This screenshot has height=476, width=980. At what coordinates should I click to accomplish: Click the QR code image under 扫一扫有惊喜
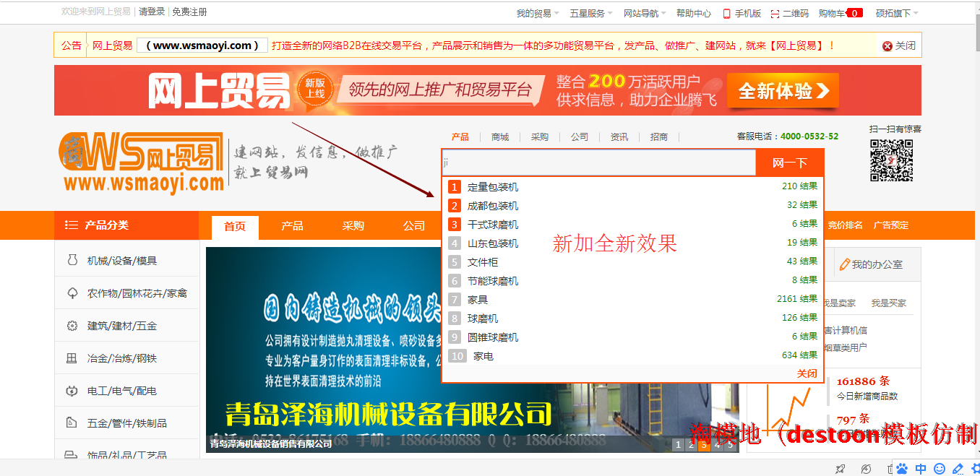891,160
